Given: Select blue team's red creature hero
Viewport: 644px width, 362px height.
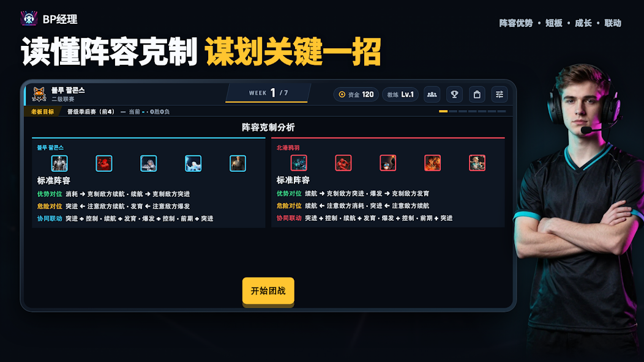Looking at the screenshot, I should [x=104, y=163].
